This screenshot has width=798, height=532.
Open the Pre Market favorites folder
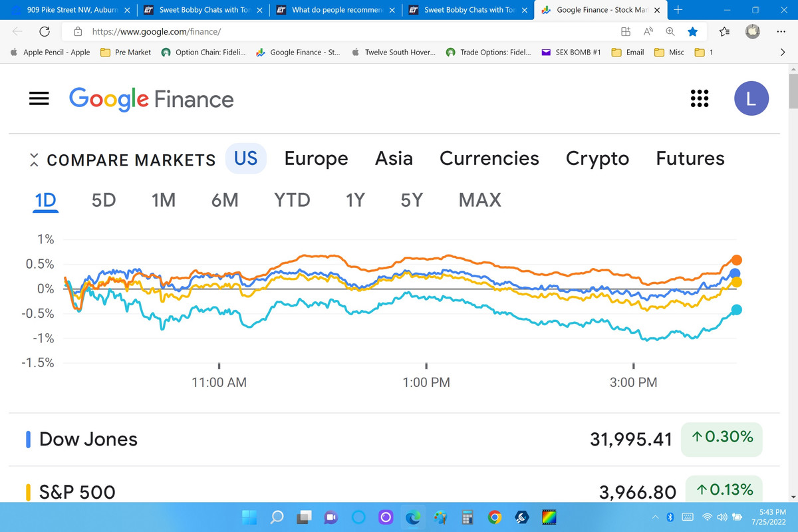pyautogui.click(x=126, y=52)
